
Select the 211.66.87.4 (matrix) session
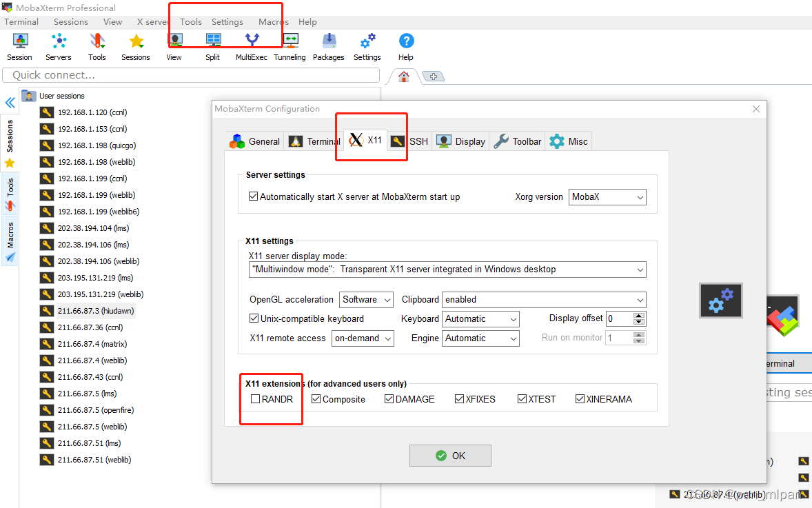pyautogui.click(x=92, y=344)
